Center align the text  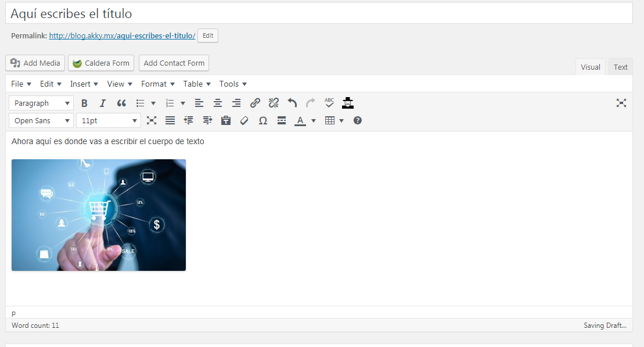tap(218, 103)
